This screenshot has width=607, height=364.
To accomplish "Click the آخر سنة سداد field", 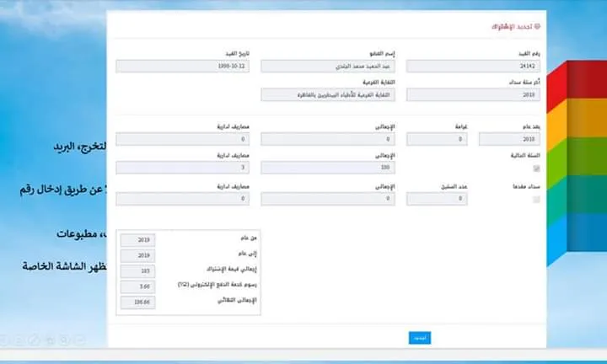I will tap(473, 95).
